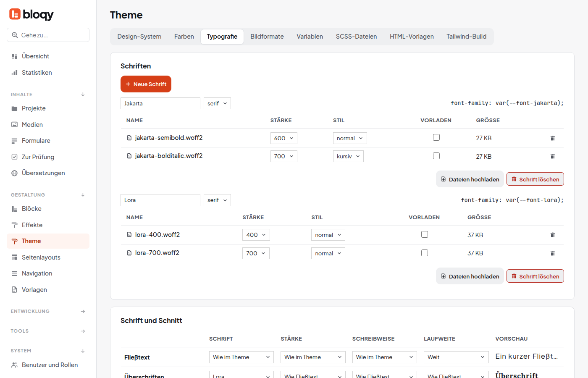The width and height of the screenshot is (588, 378).
Task: Open the kursiv Stil dropdown
Action: (348, 156)
